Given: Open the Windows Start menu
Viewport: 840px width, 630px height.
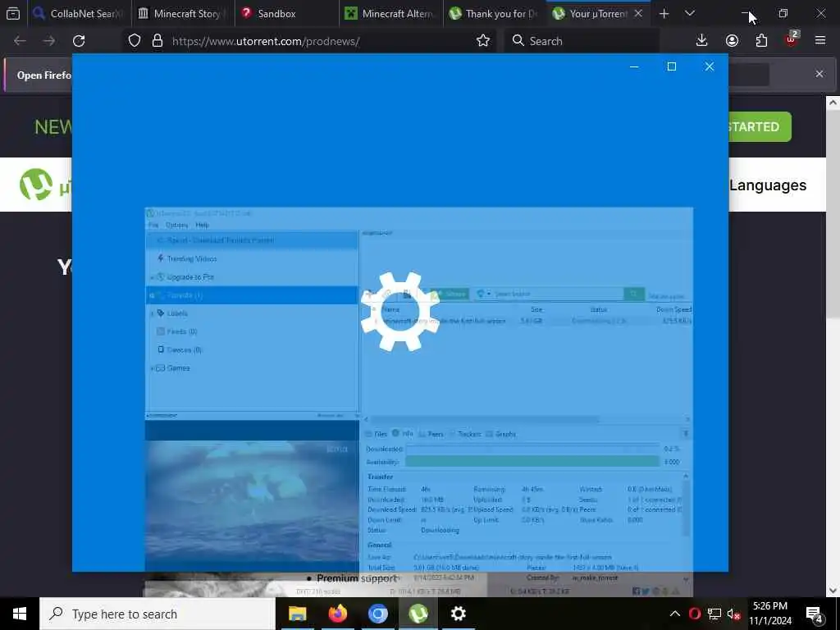Looking at the screenshot, I should [x=20, y=614].
